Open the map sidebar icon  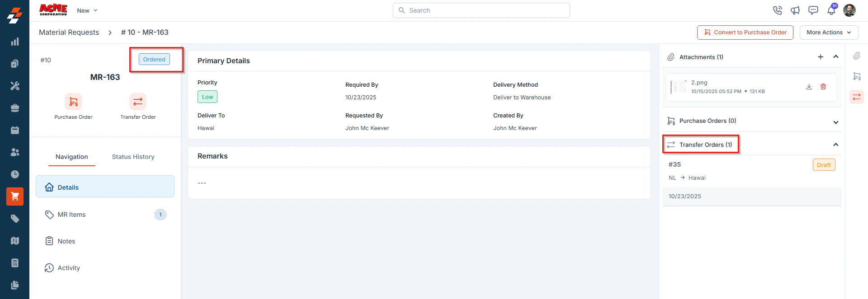point(15,241)
